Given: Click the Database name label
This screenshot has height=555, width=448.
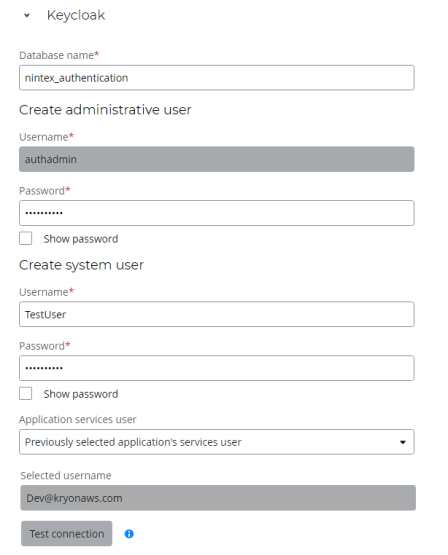Looking at the screenshot, I should pyautogui.click(x=59, y=55).
